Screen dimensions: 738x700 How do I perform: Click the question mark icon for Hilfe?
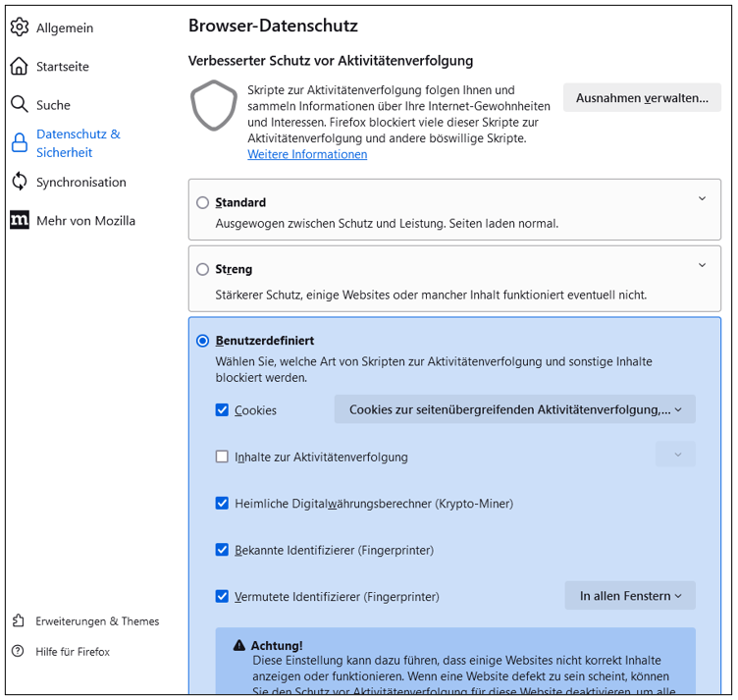click(x=19, y=651)
